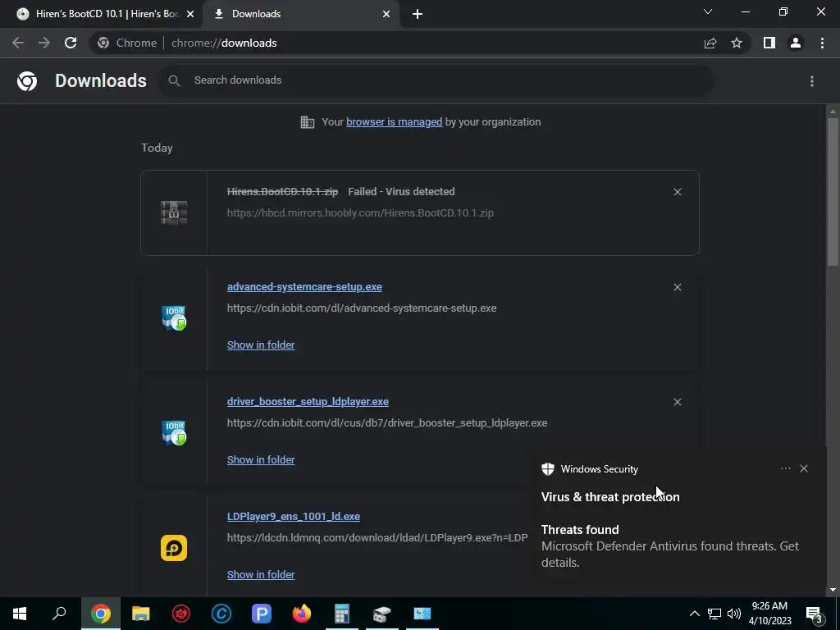Open advanced-systemcare-setup.exe file link
The image size is (840, 630).
304,286
